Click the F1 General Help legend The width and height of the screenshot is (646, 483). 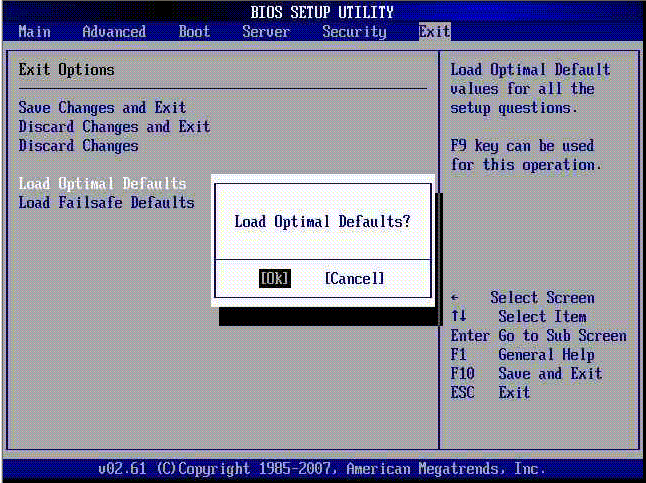[522, 355]
